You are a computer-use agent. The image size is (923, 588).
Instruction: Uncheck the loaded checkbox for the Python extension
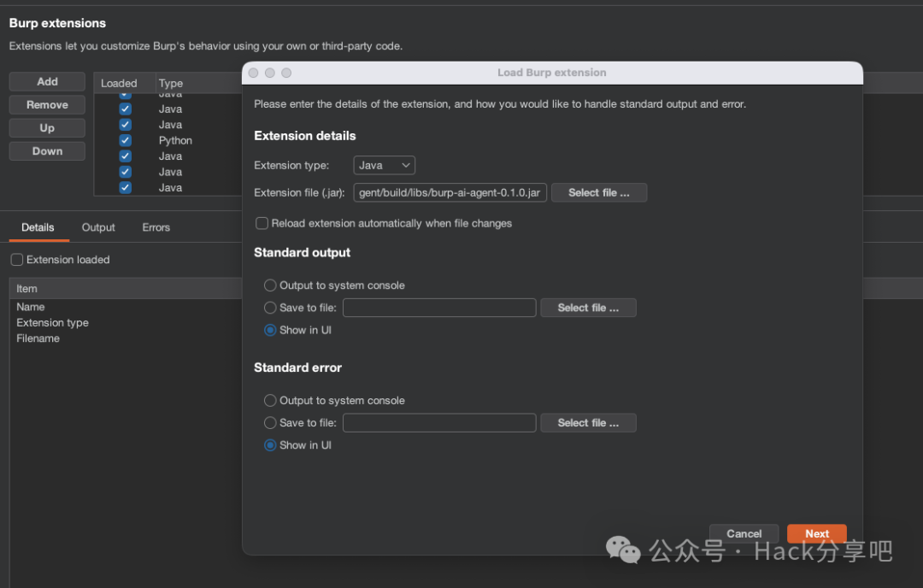pos(125,140)
